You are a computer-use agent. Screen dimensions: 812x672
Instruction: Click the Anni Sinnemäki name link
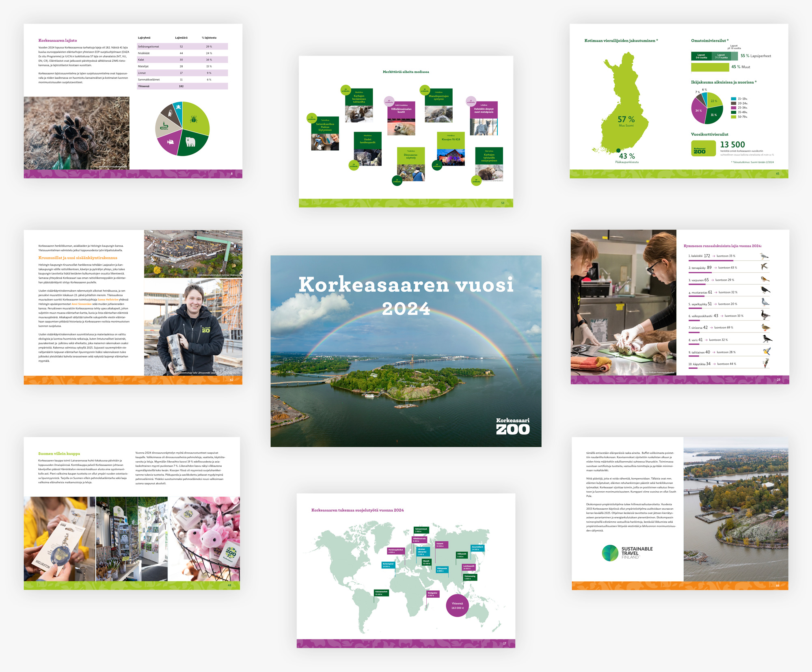pos(82,304)
